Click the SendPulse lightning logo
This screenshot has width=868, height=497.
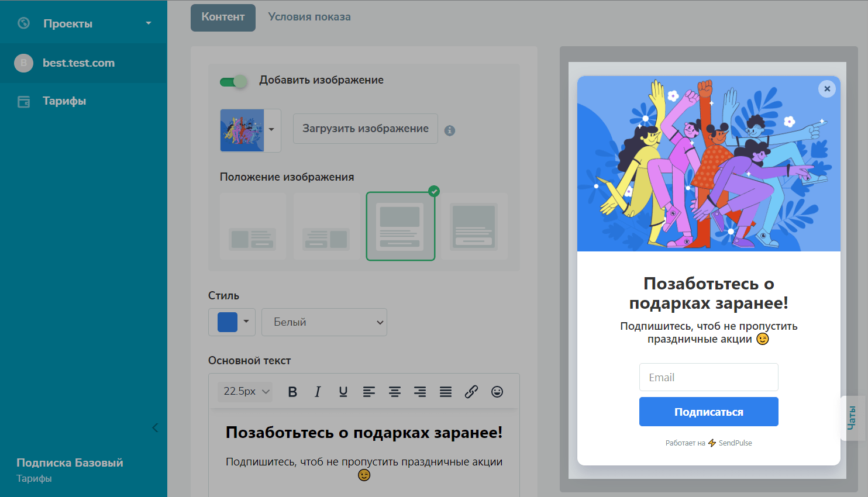point(712,443)
